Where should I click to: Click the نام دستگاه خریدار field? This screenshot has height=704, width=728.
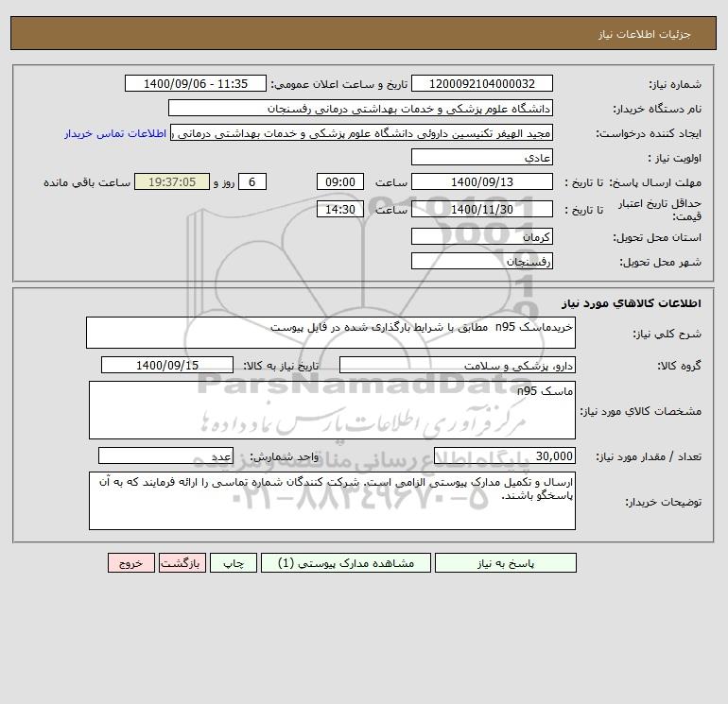tap(360, 108)
